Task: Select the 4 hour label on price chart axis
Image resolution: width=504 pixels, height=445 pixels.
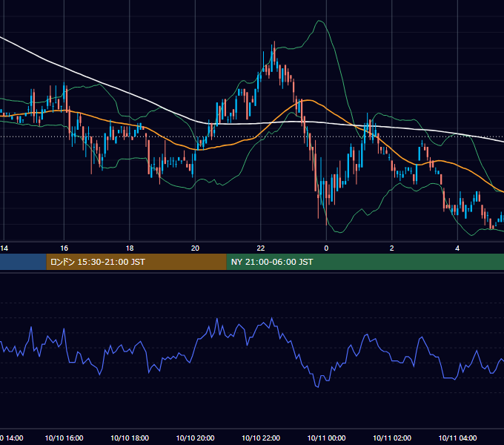Action: tap(457, 248)
